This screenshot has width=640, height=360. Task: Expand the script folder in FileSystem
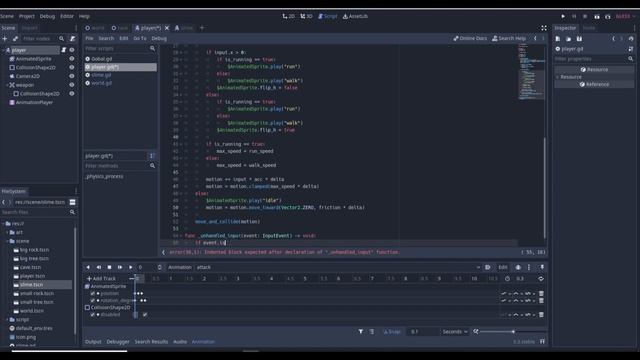[x=7, y=320]
